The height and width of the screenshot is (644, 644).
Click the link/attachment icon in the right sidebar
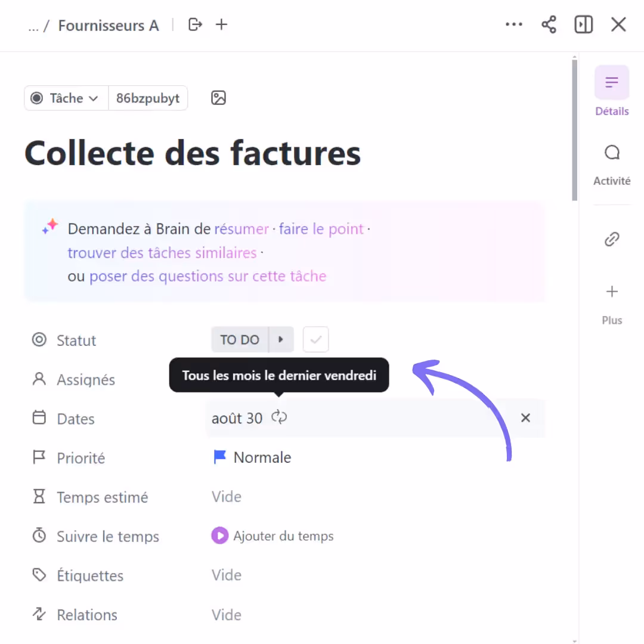click(x=612, y=239)
